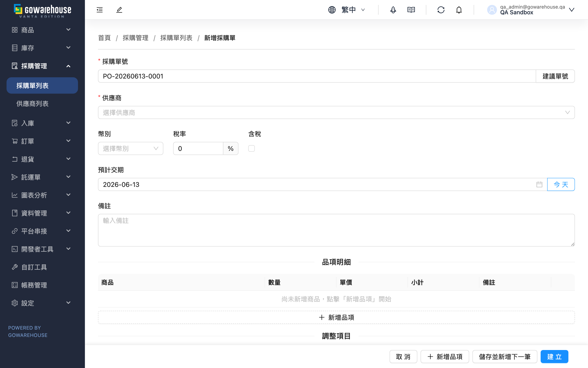Expand the 庫存 menu chevron
Image resolution: width=588 pixels, height=368 pixels.
coord(69,47)
